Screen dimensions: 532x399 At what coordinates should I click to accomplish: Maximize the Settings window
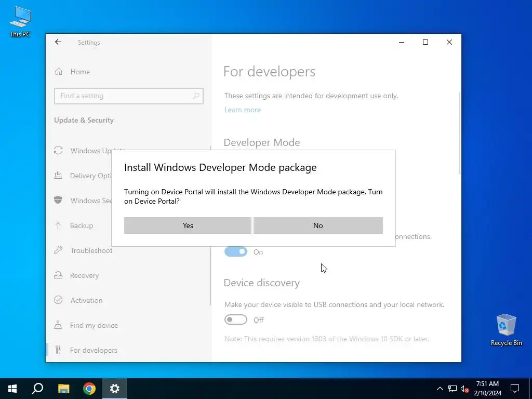click(x=425, y=42)
